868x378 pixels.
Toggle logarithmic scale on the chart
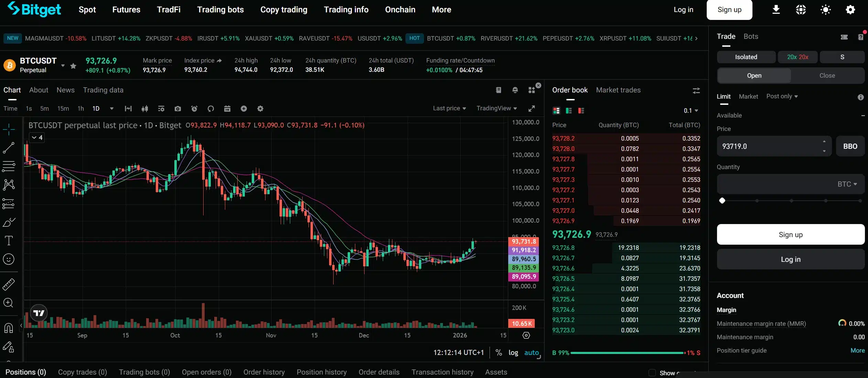point(513,353)
